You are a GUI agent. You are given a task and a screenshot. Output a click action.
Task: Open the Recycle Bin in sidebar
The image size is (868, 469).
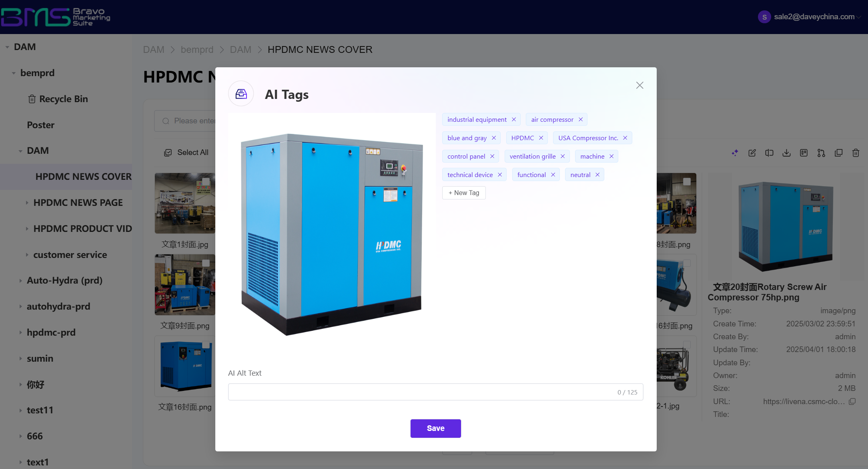tap(63, 99)
